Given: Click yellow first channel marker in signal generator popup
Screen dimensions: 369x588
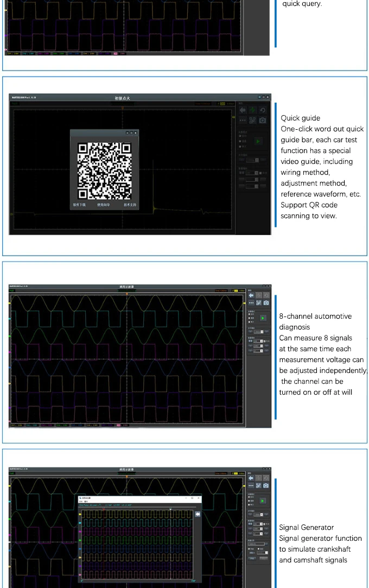Looking at the screenshot, I should tap(80, 514).
